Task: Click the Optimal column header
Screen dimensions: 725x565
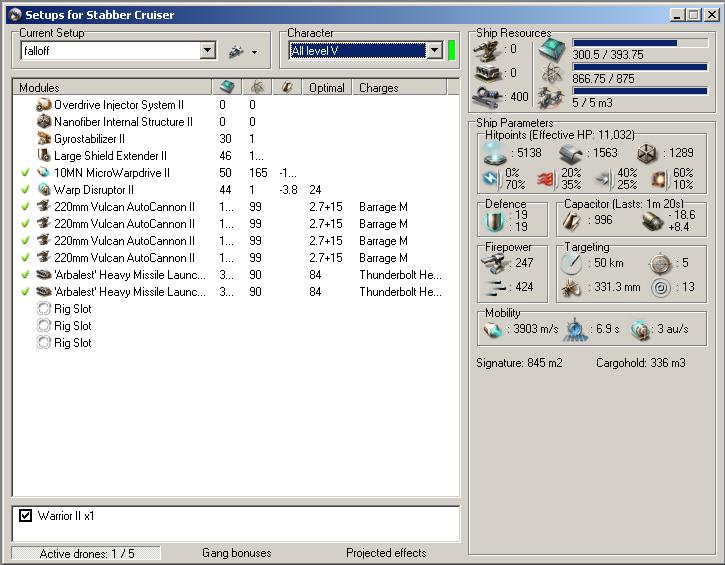Action: click(x=327, y=87)
